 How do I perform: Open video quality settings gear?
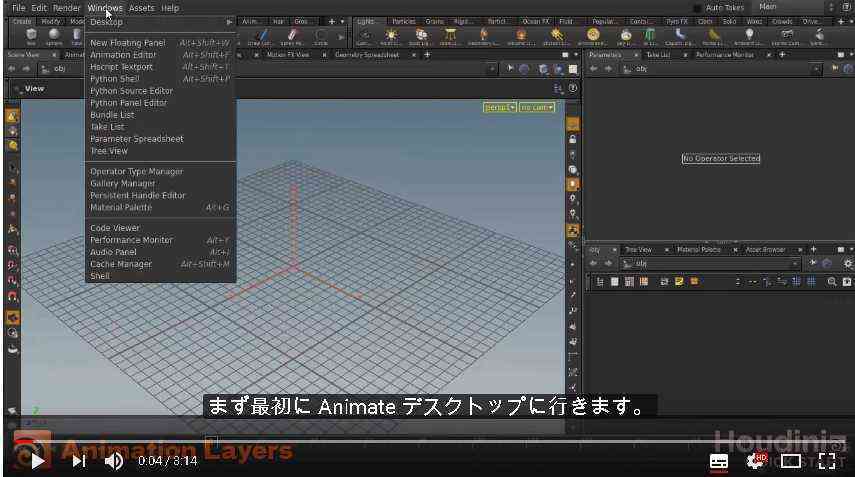pyautogui.click(x=755, y=462)
